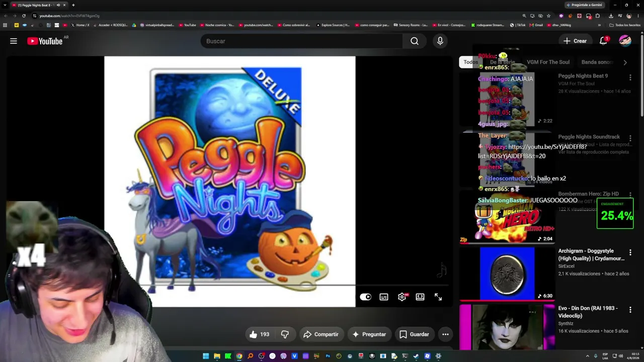Open Peggle Nights Soundtrack playlist title

tap(589, 137)
